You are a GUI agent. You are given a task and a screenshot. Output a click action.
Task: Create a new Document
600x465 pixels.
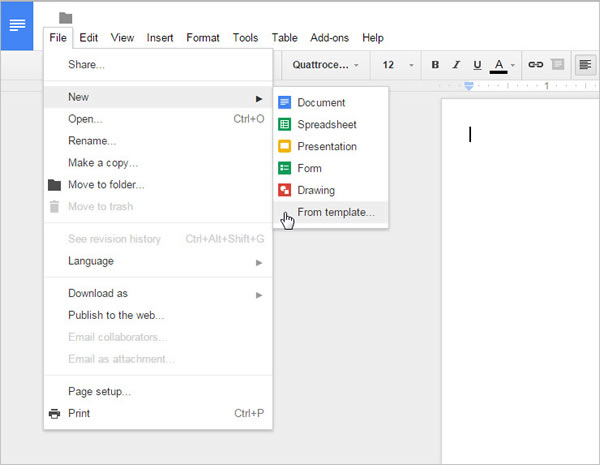pos(331,103)
